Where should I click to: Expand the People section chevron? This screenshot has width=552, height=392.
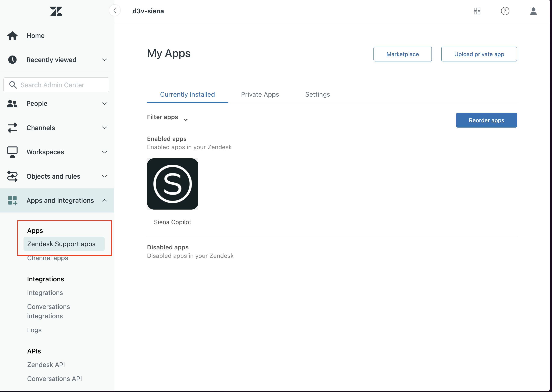click(x=104, y=104)
